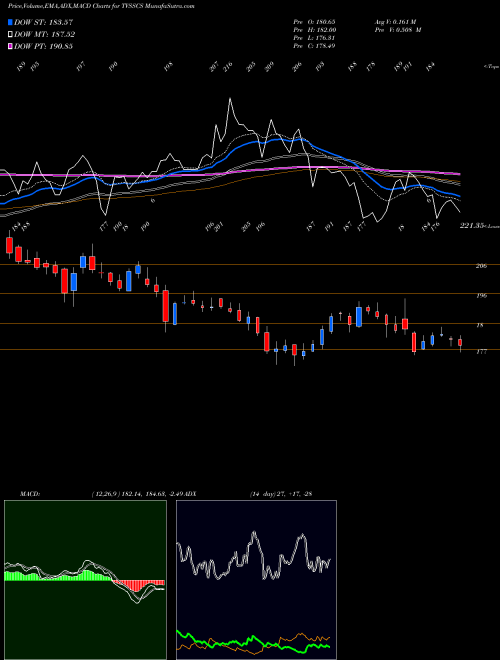Image resolution: width=500 pixels, height=660 pixels.
Task: Click the 196 price level label
Action: pyautogui.click(x=481, y=295)
